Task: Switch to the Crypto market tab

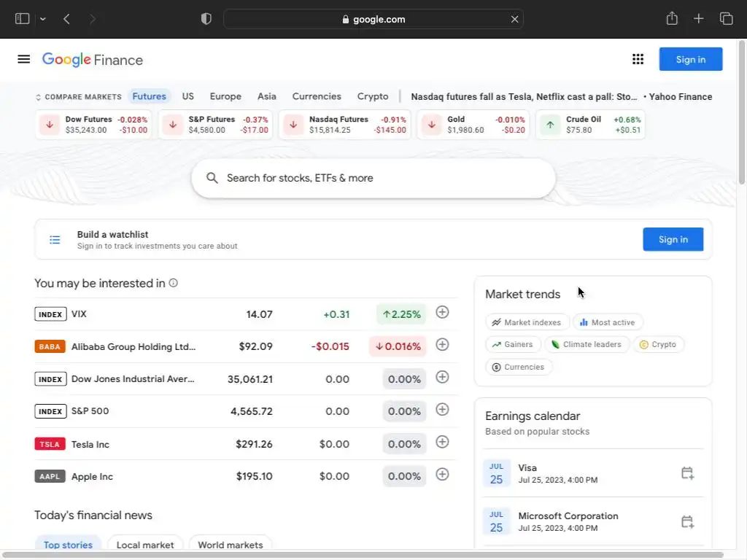Action: click(x=373, y=96)
